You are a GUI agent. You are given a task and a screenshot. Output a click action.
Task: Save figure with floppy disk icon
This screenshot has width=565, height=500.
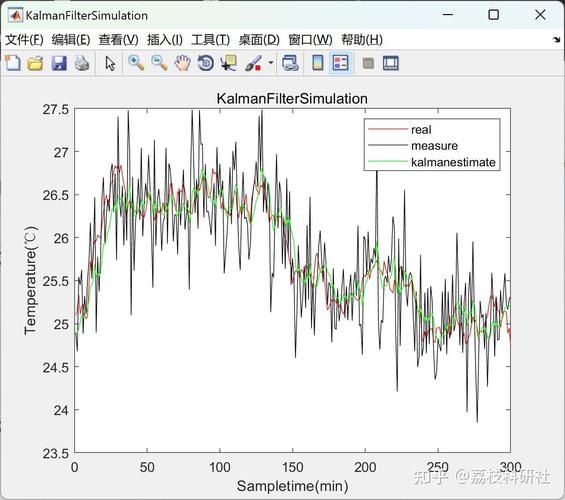point(59,63)
